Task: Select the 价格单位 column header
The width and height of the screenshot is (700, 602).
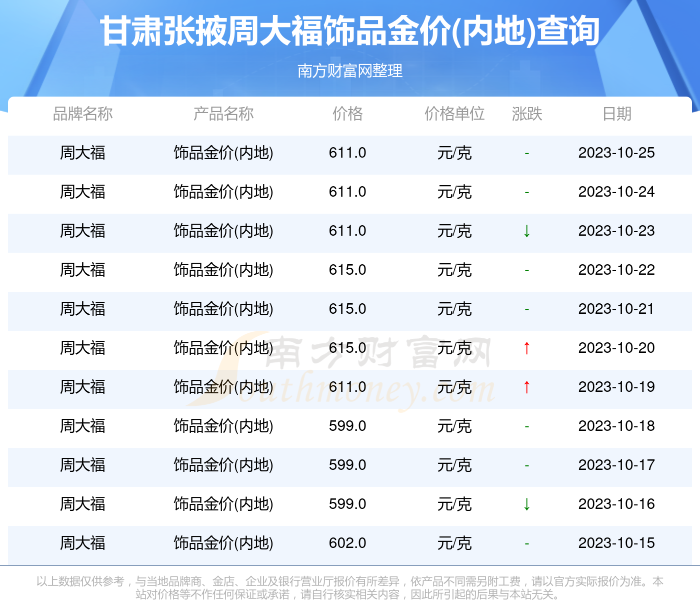Action: coord(454,114)
